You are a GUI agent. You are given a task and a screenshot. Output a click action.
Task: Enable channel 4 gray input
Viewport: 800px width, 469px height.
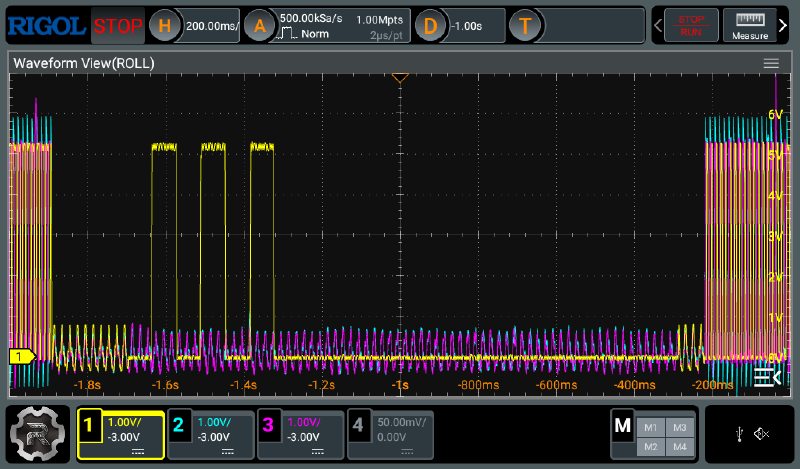[x=391, y=433]
